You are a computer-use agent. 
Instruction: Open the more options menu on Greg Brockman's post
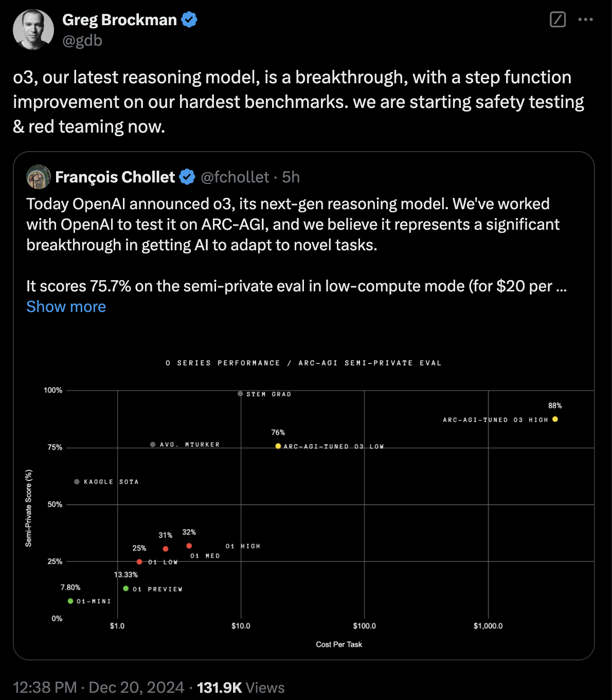(x=586, y=20)
